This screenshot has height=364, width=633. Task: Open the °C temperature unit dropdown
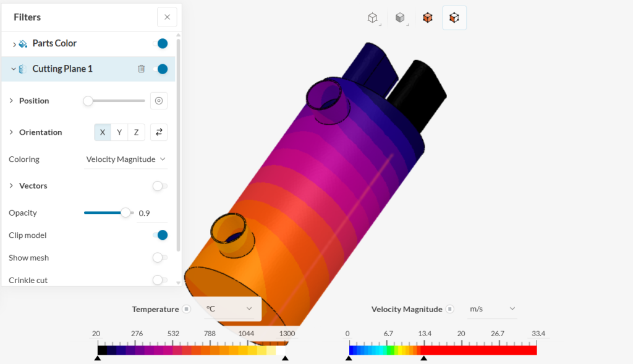click(230, 309)
